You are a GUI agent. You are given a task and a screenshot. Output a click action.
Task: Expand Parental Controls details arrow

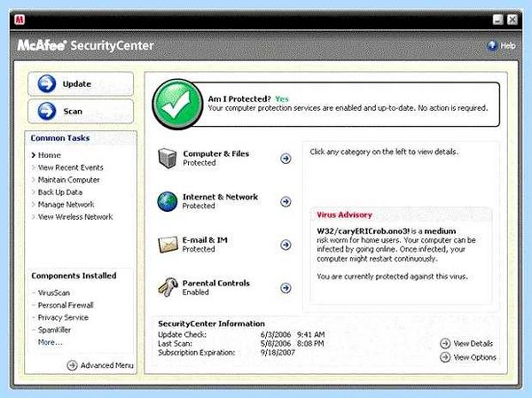(286, 288)
